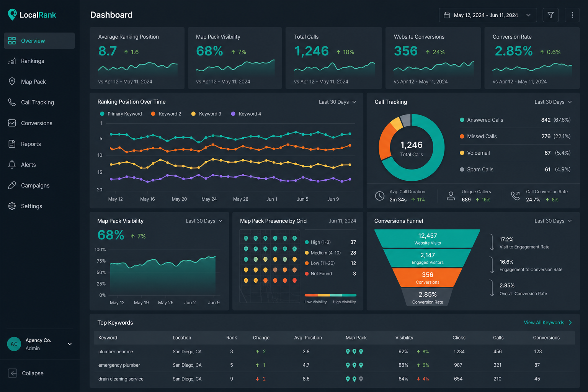The image size is (588, 392).
Task: Toggle Keyword 2 legend series
Action: (x=166, y=114)
